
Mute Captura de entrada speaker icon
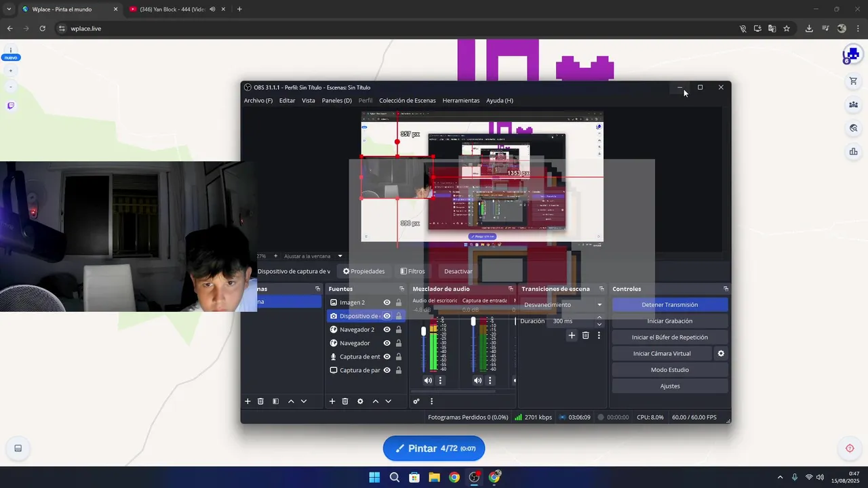[x=477, y=380]
